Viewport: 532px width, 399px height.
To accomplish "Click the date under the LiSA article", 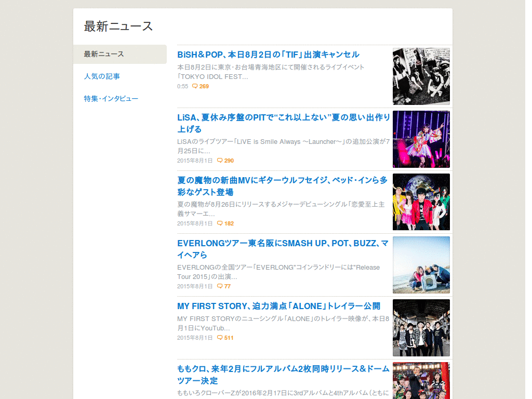I will click(195, 161).
